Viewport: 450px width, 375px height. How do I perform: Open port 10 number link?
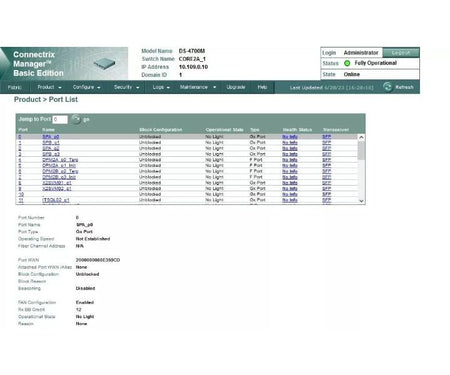[x=21, y=194]
